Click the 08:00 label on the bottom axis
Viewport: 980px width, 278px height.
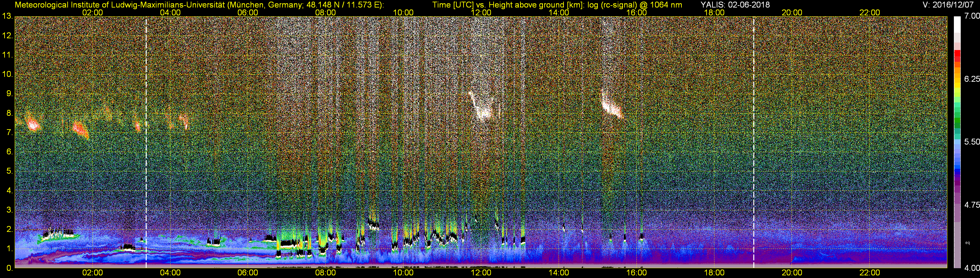[326, 273]
